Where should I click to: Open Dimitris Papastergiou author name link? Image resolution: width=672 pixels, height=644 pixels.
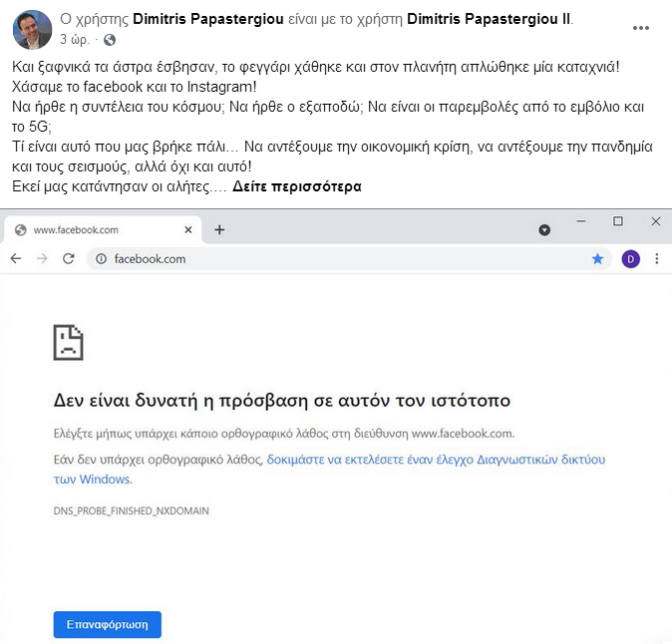pos(208,19)
